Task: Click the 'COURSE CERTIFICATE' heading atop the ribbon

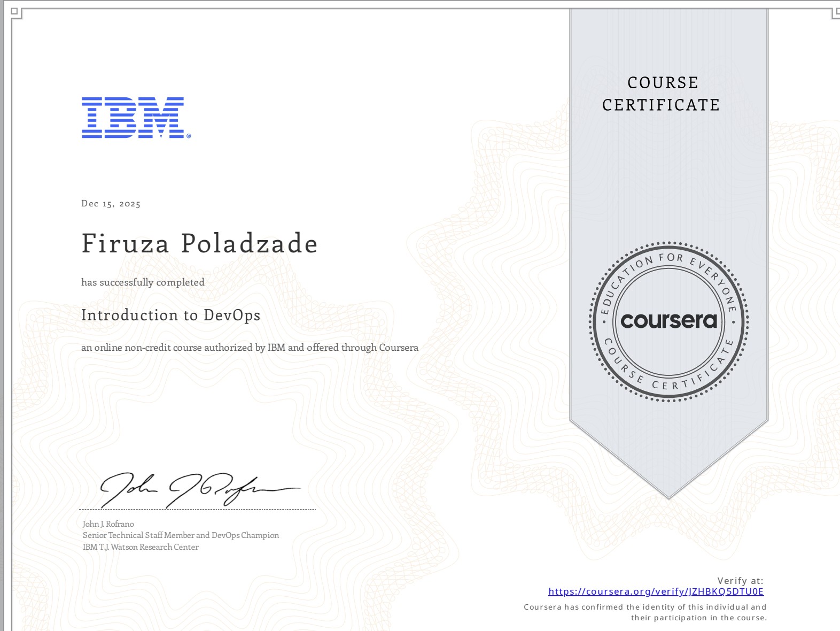Action: point(661,94)
